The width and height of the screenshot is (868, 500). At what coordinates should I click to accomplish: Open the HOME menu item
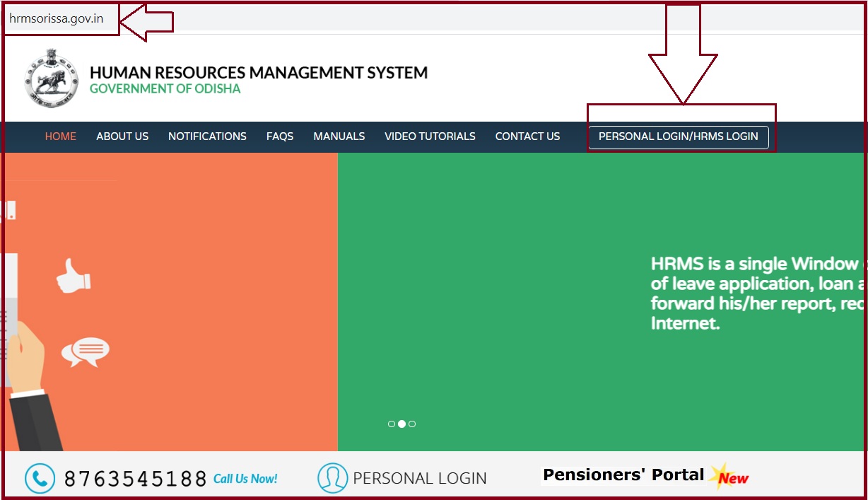coord(61,136)
